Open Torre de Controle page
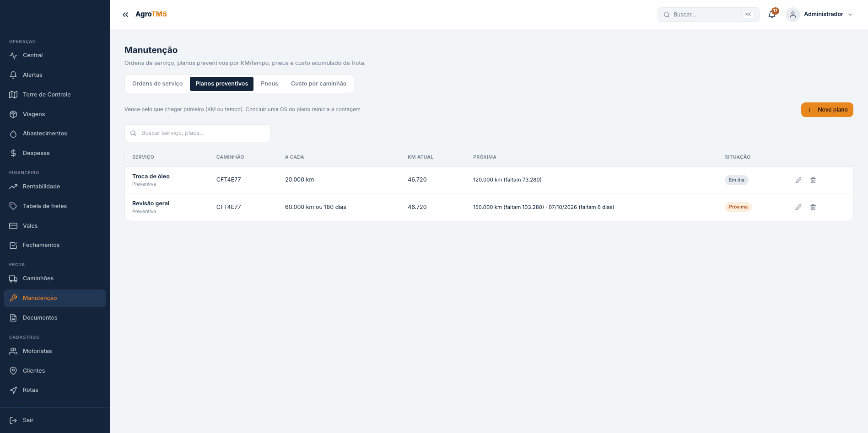868x433 pixels. click(55, 95)
